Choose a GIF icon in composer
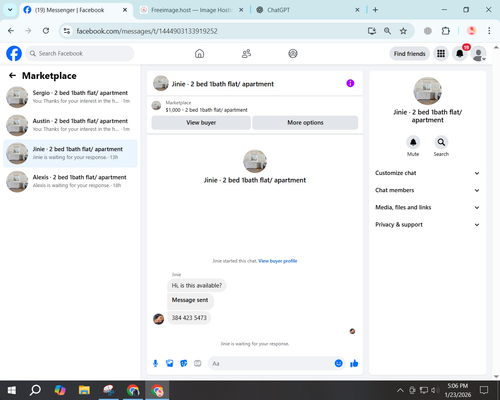This screenshot has height=400, width=500. click(198, 363)
